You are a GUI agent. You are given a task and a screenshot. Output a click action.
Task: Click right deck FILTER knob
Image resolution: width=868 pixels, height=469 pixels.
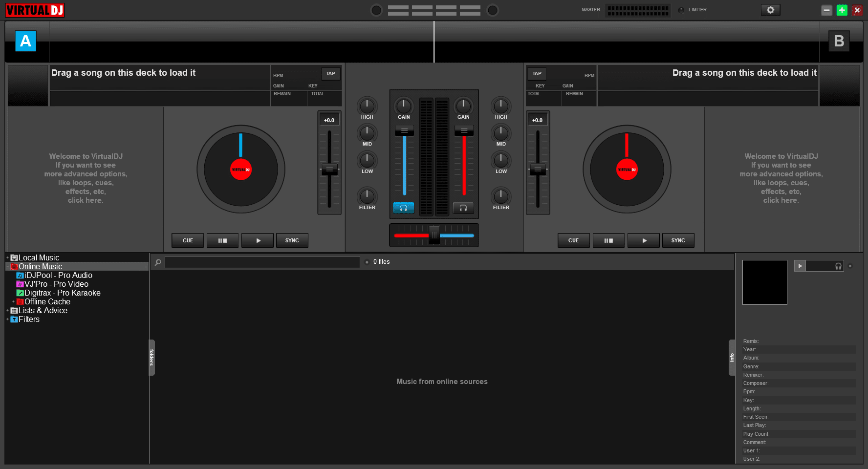tap(501, 196)
